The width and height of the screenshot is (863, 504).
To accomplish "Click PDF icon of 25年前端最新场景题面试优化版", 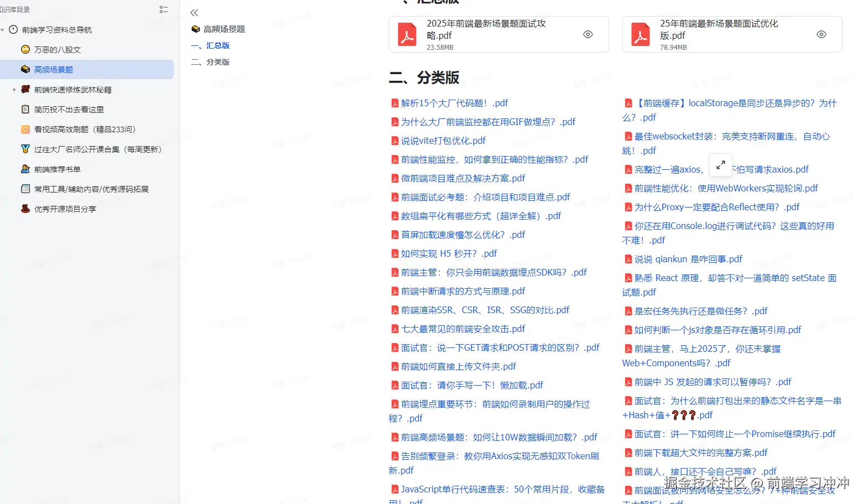I will click(641, 34).
